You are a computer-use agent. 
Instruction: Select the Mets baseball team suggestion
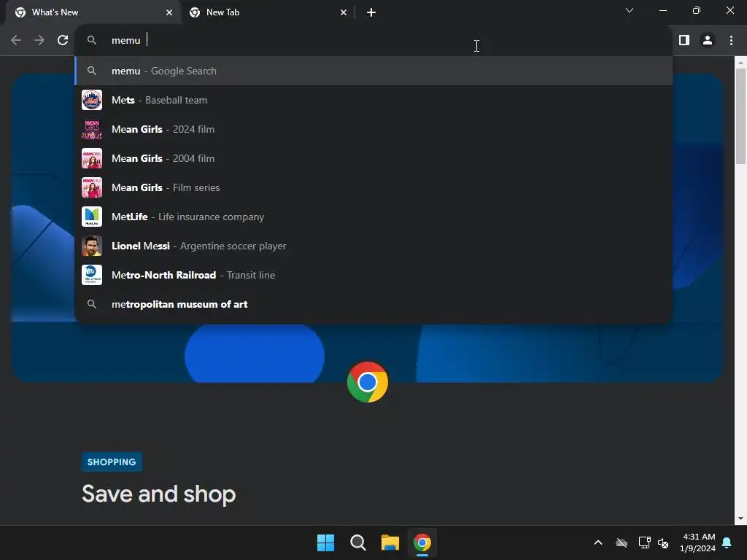(374, 100)
